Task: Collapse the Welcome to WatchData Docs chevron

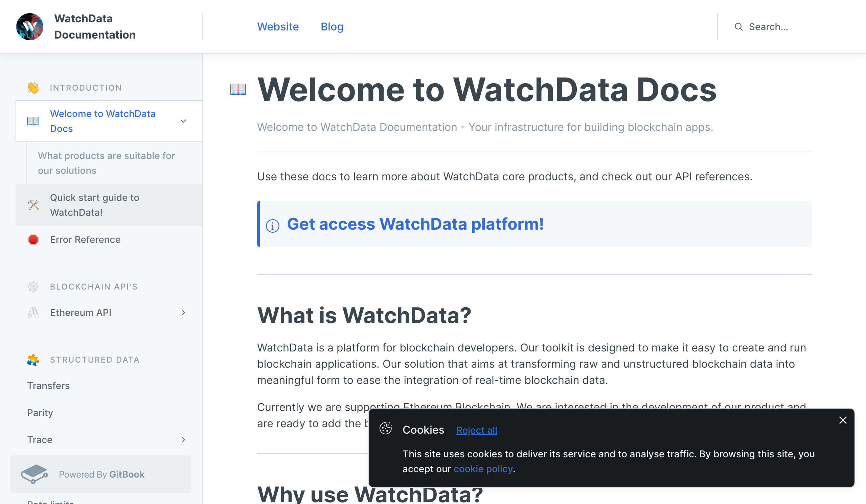Action: tap(183, 121)
